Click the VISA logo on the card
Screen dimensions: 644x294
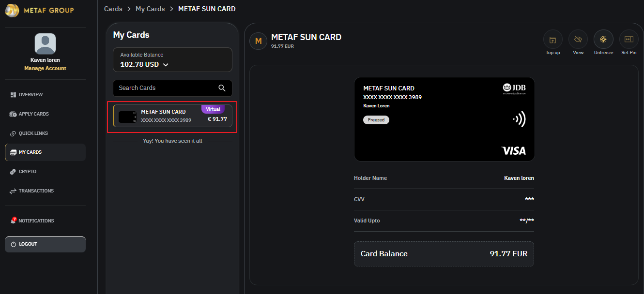click(x=514, y=151)
